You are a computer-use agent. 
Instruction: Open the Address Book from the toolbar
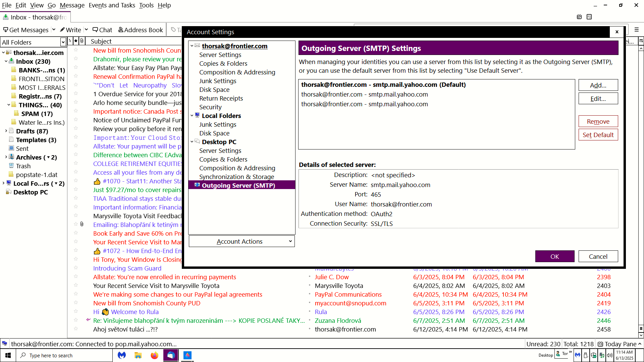click(x=141, y=30)
